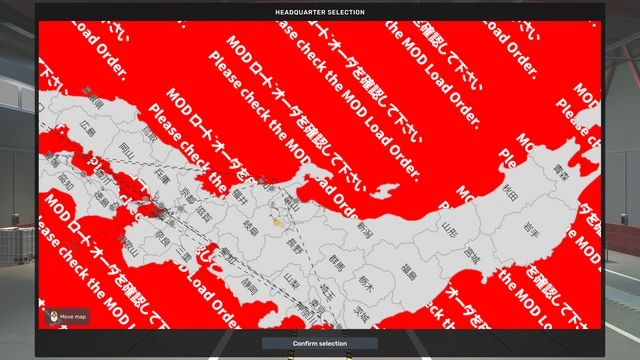Image resolution: width=640 pixels, height=360 pixels.
Task: Click the Confirm selection button
Action: point(320,343)
